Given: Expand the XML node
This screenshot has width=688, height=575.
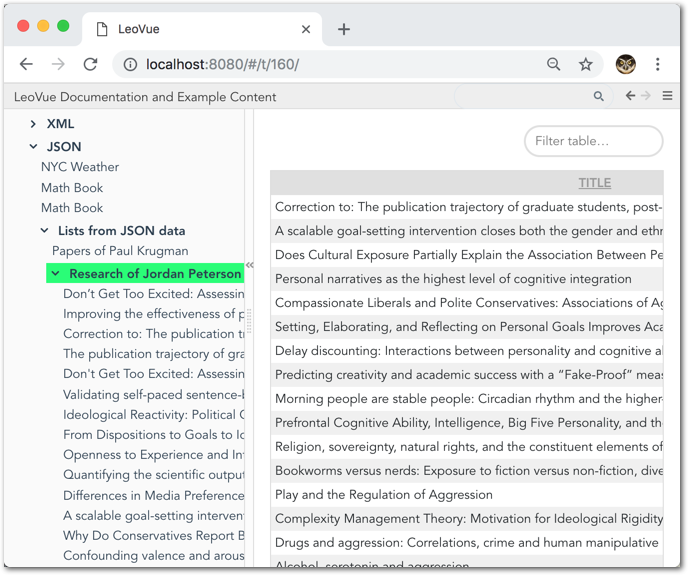Looking at the screenshot, I should coord(33,124).
